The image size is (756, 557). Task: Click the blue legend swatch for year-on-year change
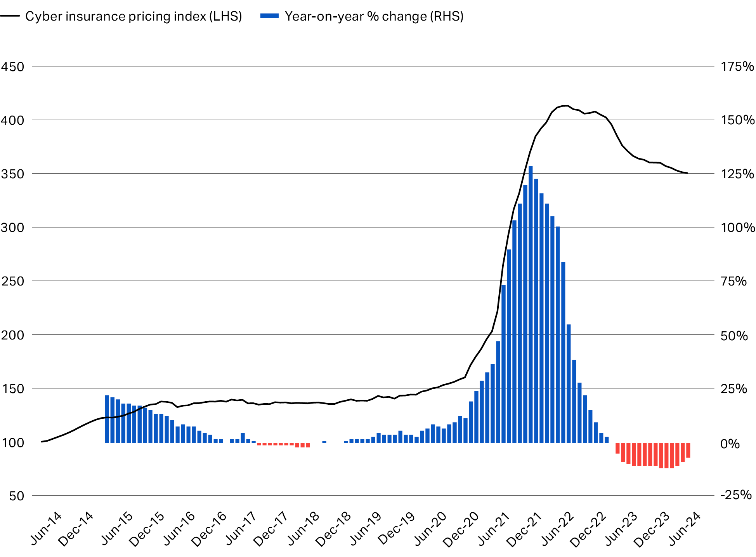[x=269, y=16]
